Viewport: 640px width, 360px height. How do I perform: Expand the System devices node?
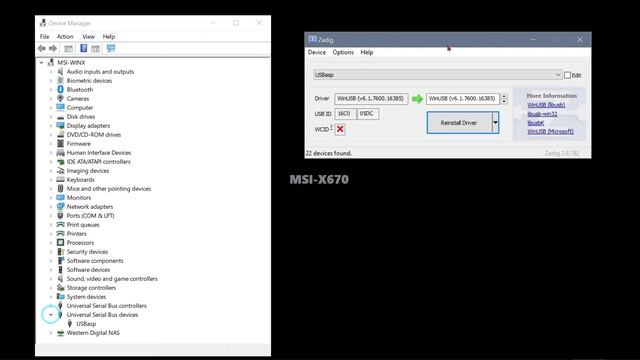pyautogui.click(x=51, y=297)
